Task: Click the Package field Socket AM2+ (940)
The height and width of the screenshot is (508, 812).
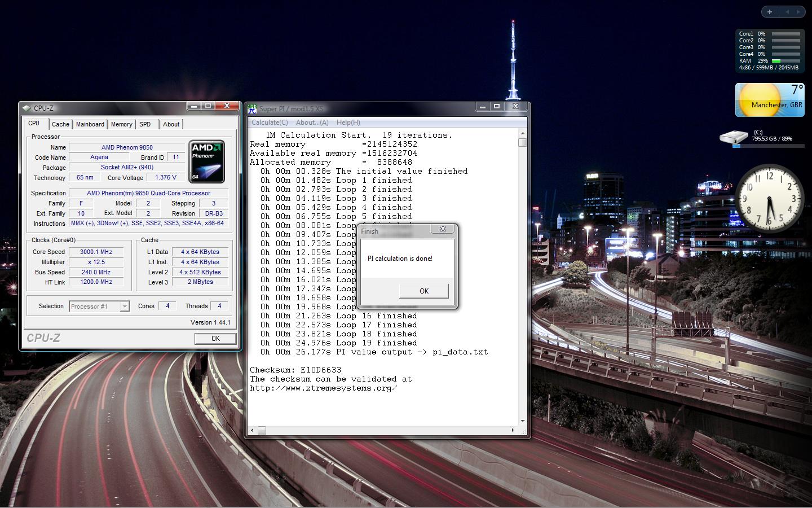Action: 127,168
